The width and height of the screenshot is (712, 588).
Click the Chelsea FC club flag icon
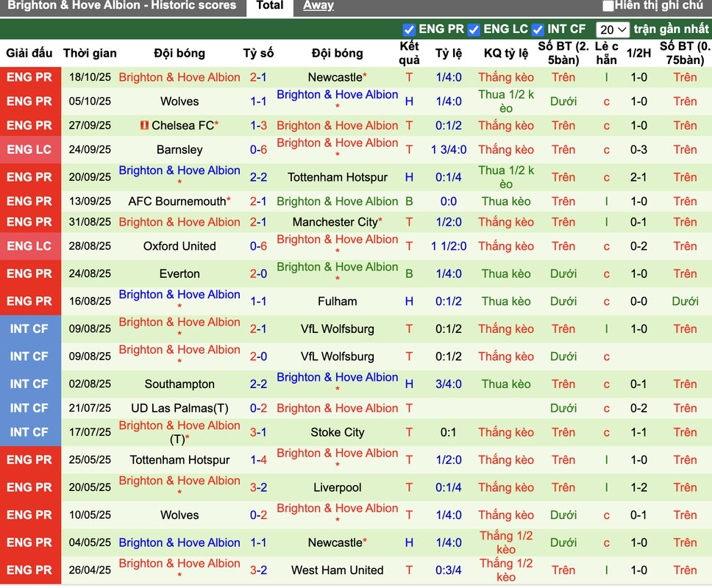coord(144,125)
